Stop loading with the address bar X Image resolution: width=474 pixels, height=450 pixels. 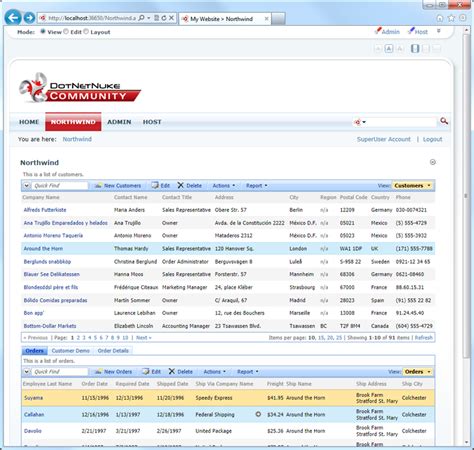point(171,18)
